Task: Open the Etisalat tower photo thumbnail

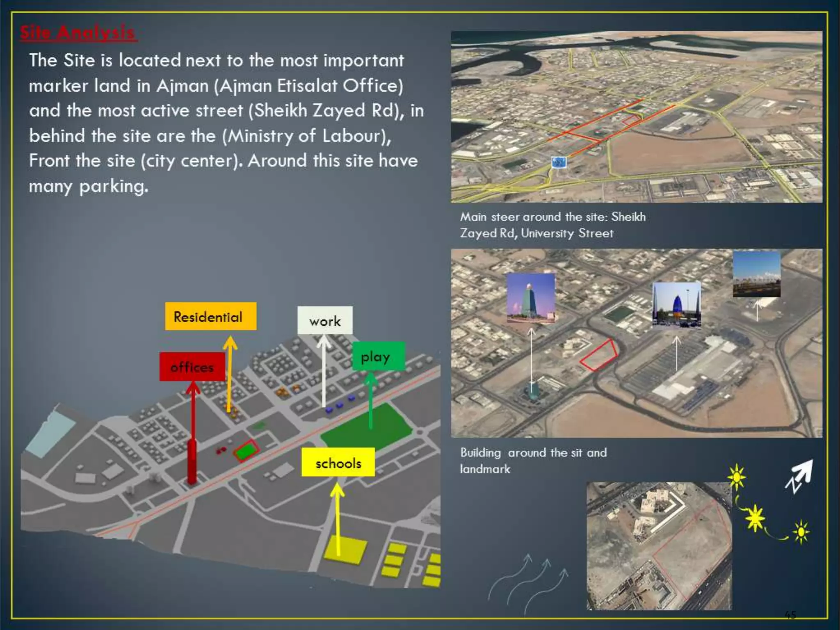Action: pos(531,299)
